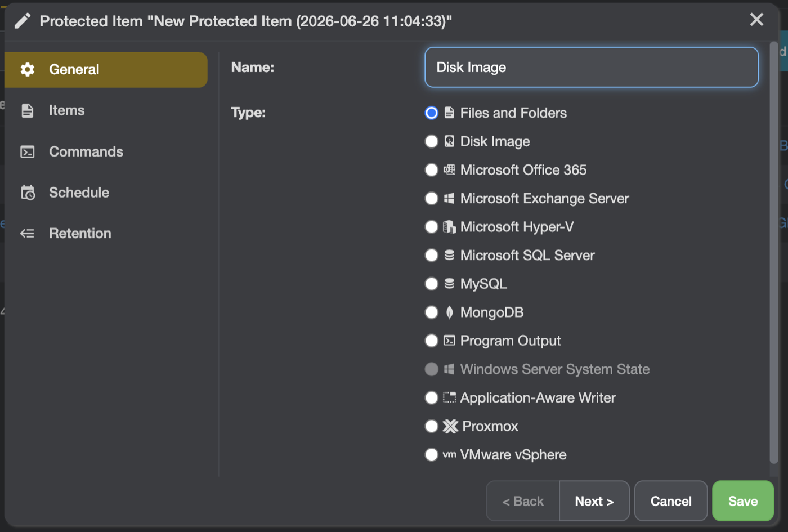Click the Proxmox X logo icon

pos(450,426)
